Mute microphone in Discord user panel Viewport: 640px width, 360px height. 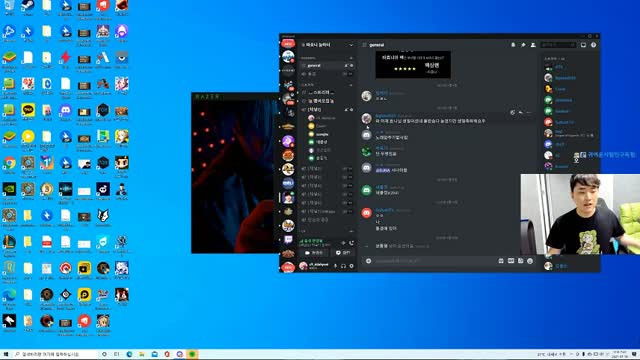(336, 266)
